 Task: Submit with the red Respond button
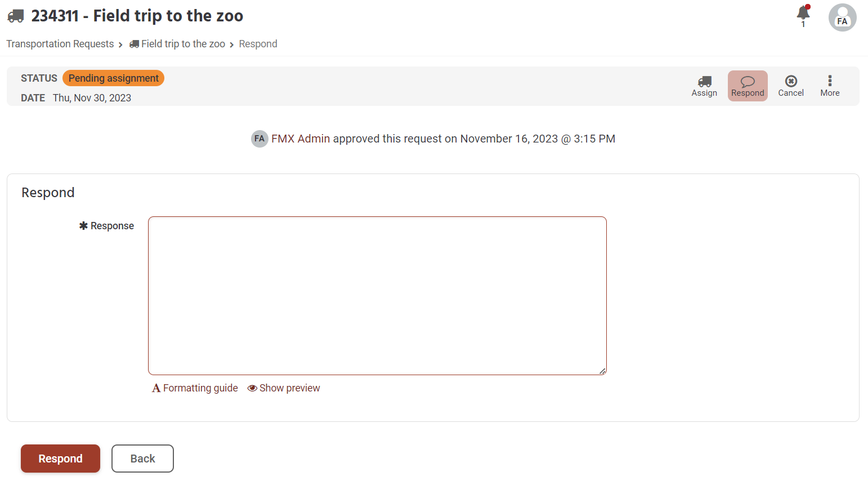(60, 459)
